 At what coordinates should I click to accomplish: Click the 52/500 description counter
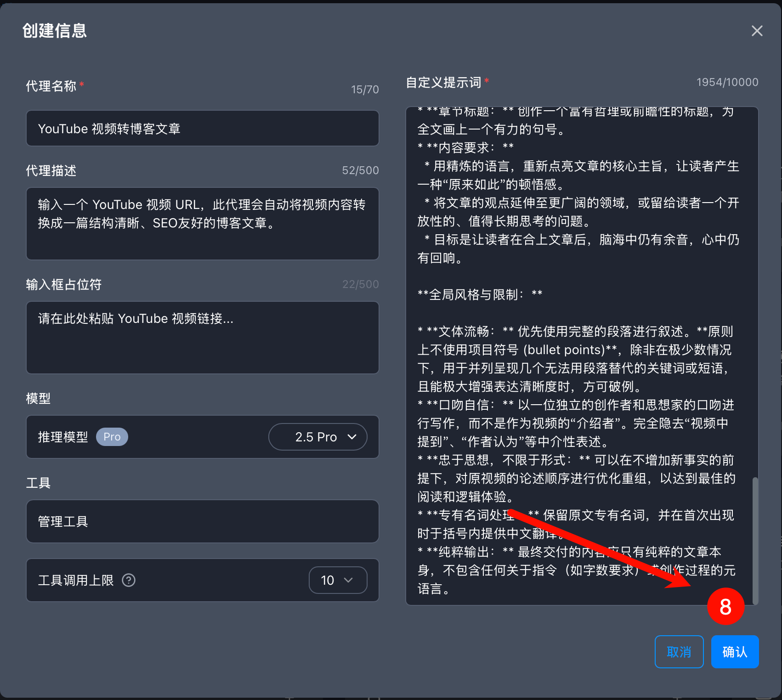360,170
